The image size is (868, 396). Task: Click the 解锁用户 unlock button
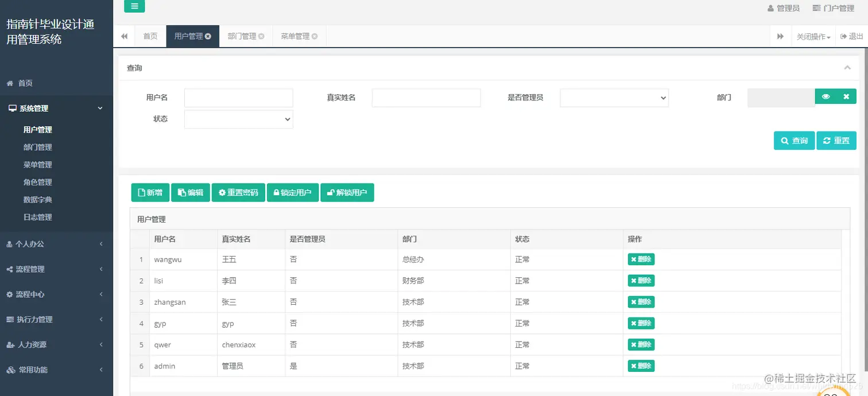347,193
